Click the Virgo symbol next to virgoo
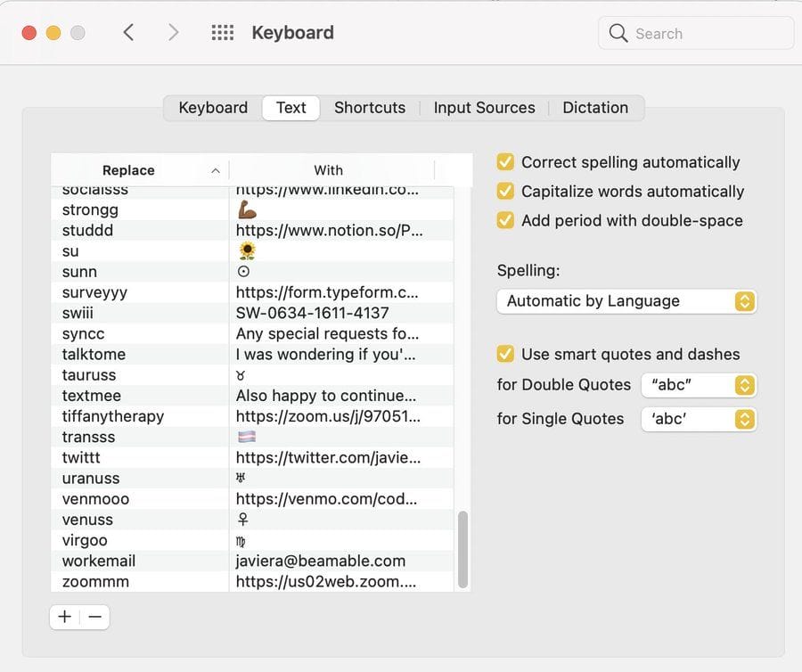This screenshot has height=672, width=802. [x=240, y=540]
